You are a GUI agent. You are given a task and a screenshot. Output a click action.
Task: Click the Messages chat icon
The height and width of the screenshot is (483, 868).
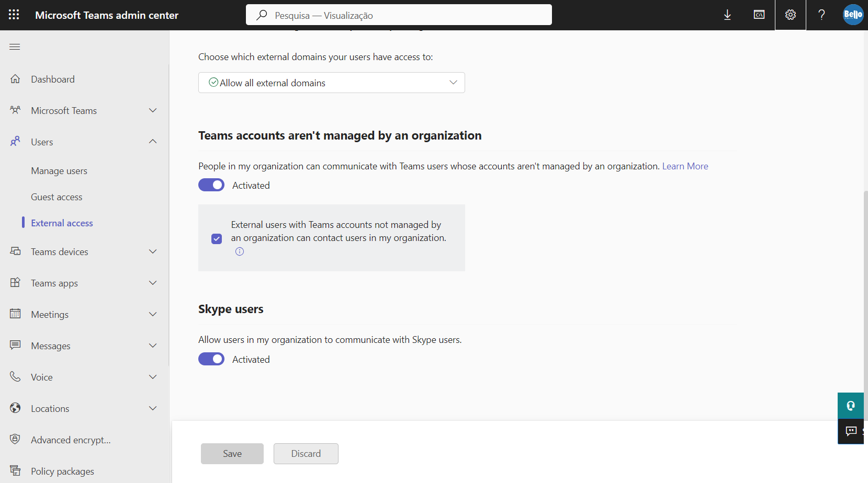(x=15, y=346)
